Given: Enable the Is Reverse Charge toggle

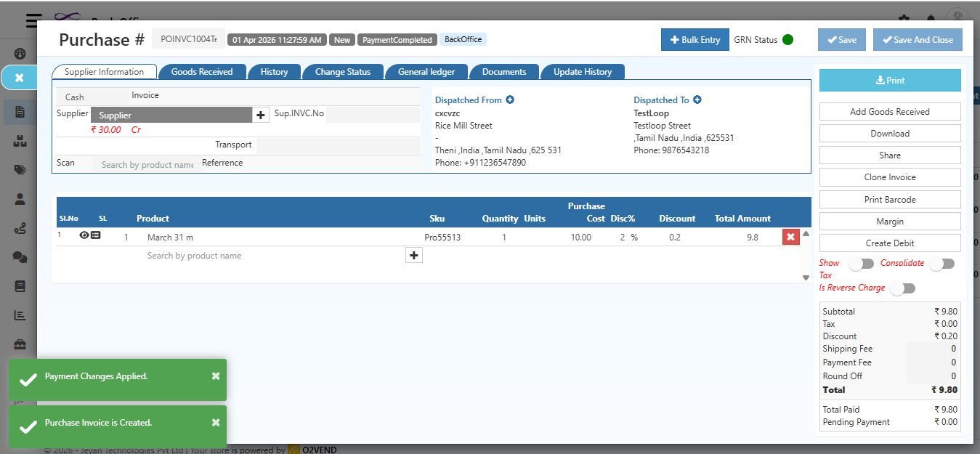Looking at the screenshot, I should 903,288.
